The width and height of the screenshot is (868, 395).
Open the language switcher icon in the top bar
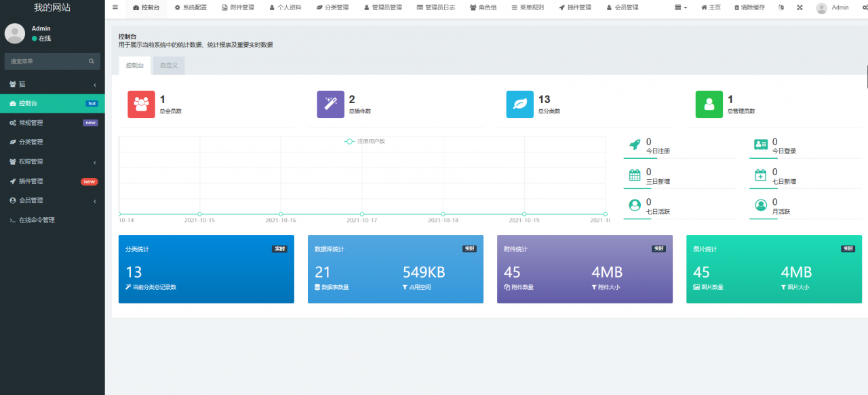(x=781, y=7)
